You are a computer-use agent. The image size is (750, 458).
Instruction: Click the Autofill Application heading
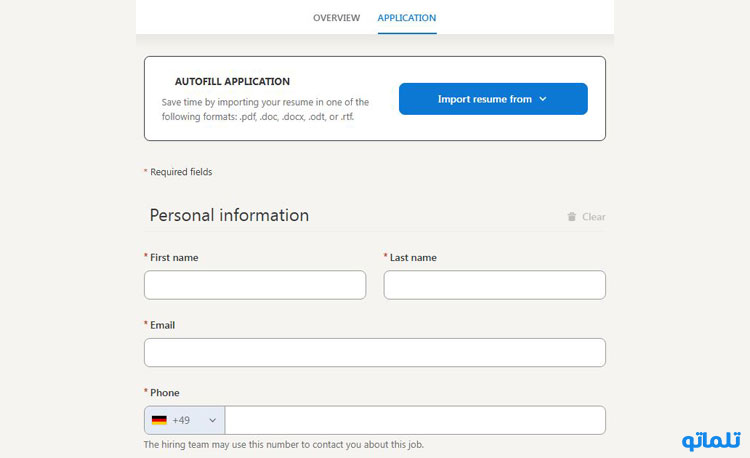232,82
